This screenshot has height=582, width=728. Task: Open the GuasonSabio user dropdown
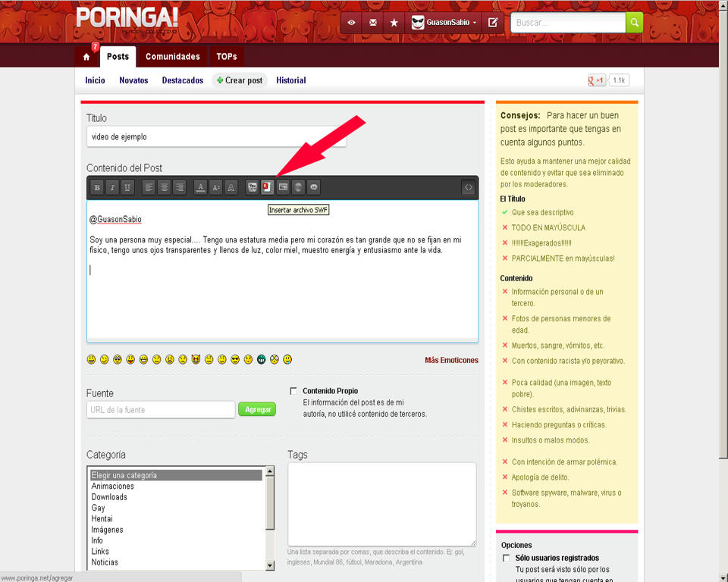point(444,23)
